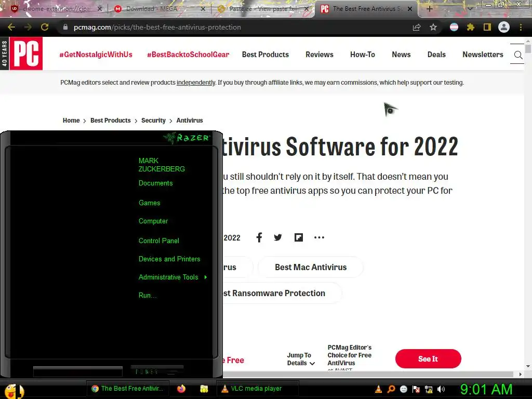This screenshot has height=399, width=532.
Task: Go to the Antivirus breadcrumb
Action: coord(189,121)
